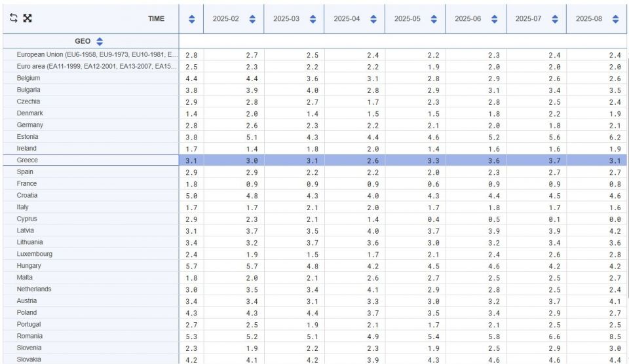Click the European Union row label
This screenshot has width=629, height=364.
96,54
